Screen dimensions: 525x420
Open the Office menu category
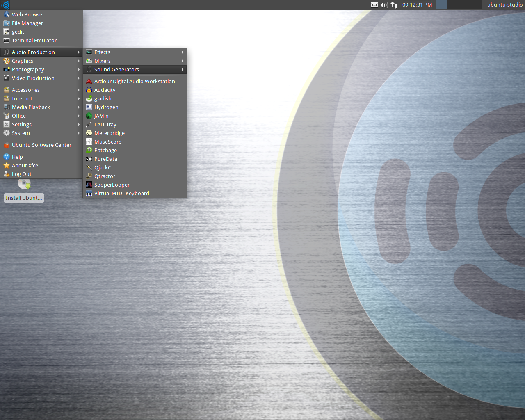pos(42,116)
